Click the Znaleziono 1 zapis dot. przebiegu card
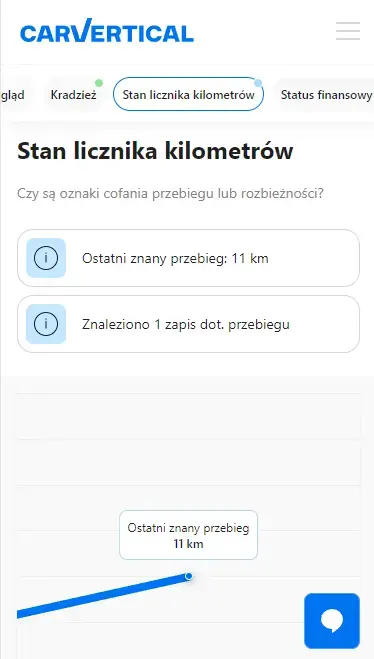Image resolution: width=374 pixels, height=659 pixels. (188, 324)
